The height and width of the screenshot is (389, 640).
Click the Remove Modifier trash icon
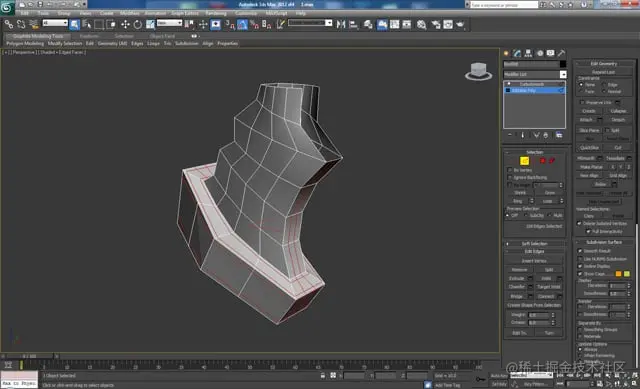[546, 135]
